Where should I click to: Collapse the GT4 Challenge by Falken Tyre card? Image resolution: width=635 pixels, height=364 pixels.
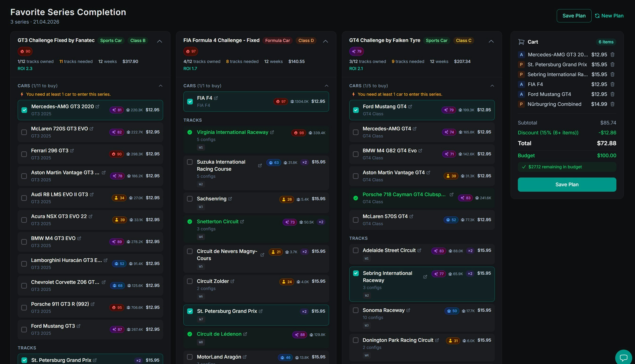pos(491,41)
